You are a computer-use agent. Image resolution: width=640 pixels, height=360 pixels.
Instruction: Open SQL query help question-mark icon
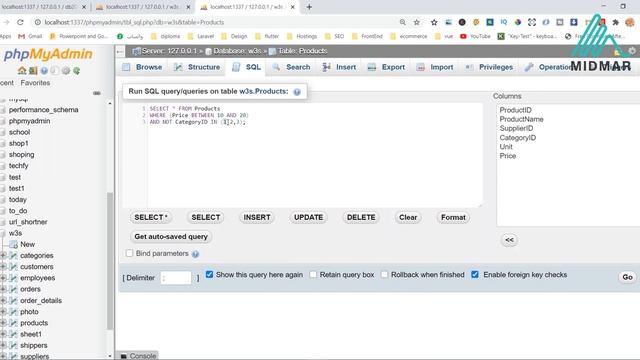[x=297, y=92]
